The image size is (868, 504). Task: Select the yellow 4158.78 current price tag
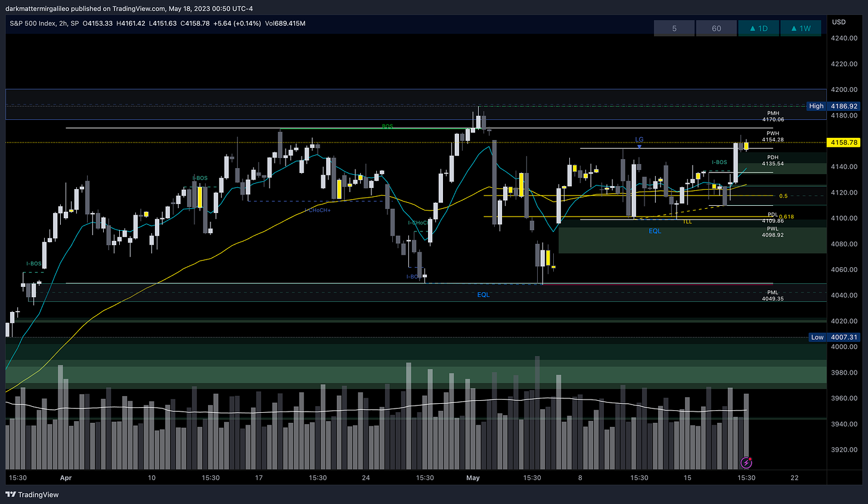(844, 143)
